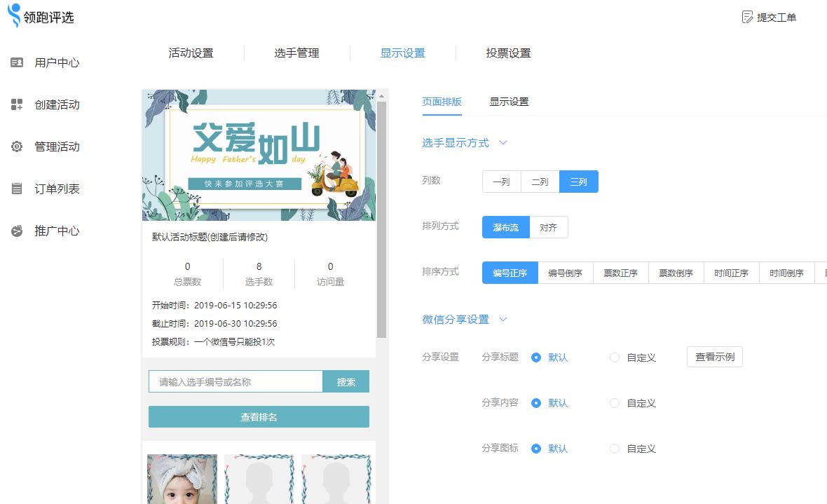Switch to the 投票设置 tab
The height and width of the screenshot is (504, 827).
pyautogui.click(x=508, y=53)
